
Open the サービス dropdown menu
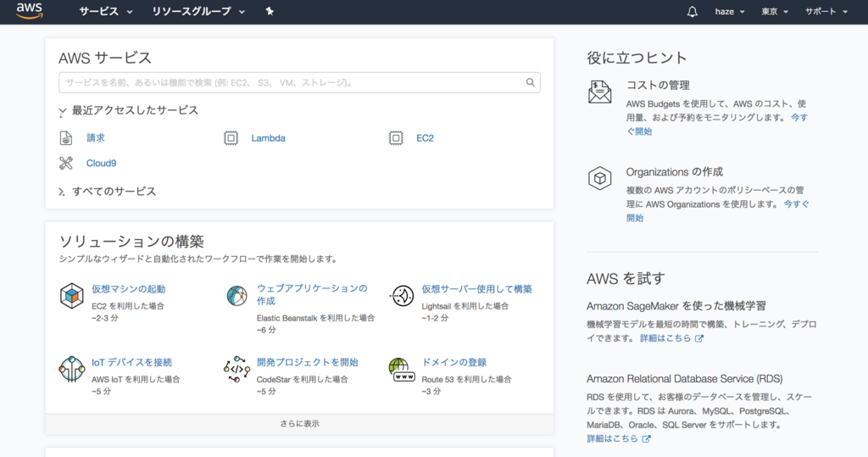(106, 12)
